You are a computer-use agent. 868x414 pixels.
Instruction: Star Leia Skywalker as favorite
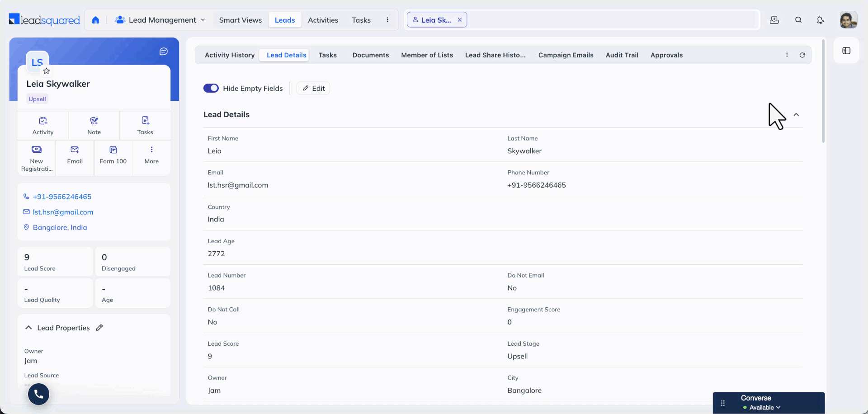pyautogui.click(x=47, y=71)
